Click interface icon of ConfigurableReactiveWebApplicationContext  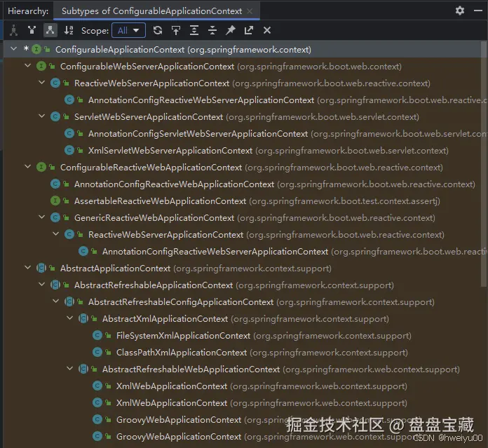(41, 167)
